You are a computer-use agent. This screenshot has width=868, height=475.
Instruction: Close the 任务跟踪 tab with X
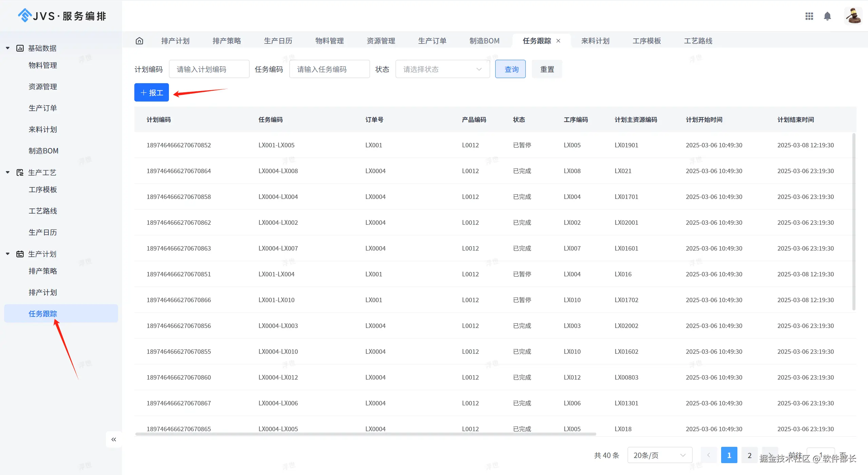[558, 41]
